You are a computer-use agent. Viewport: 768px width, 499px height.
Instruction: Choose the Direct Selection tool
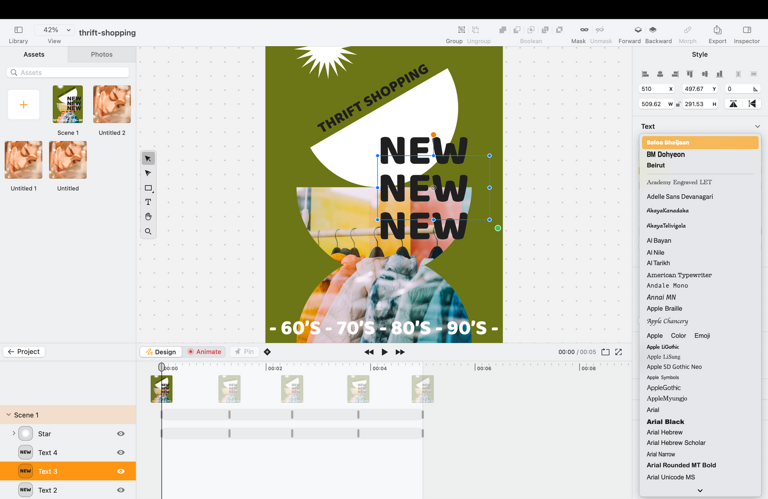pos(148,173)
